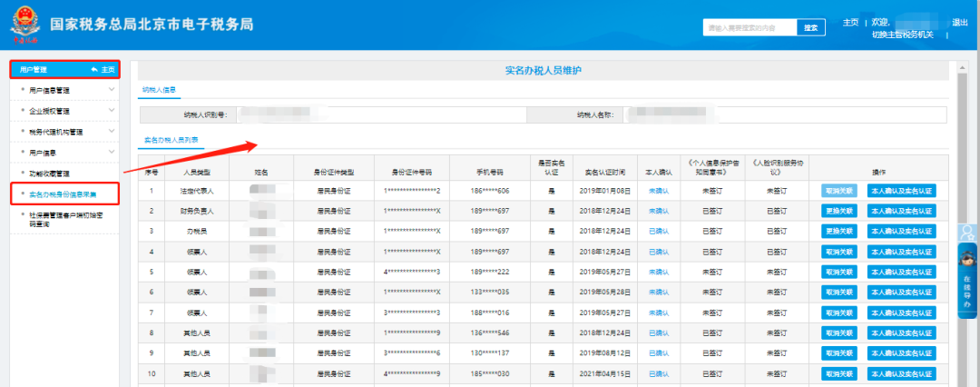The image size is (980, 387).
Task: Click 取消关联 in row 8 (136*****546)
Action: [x=839, y=333]
